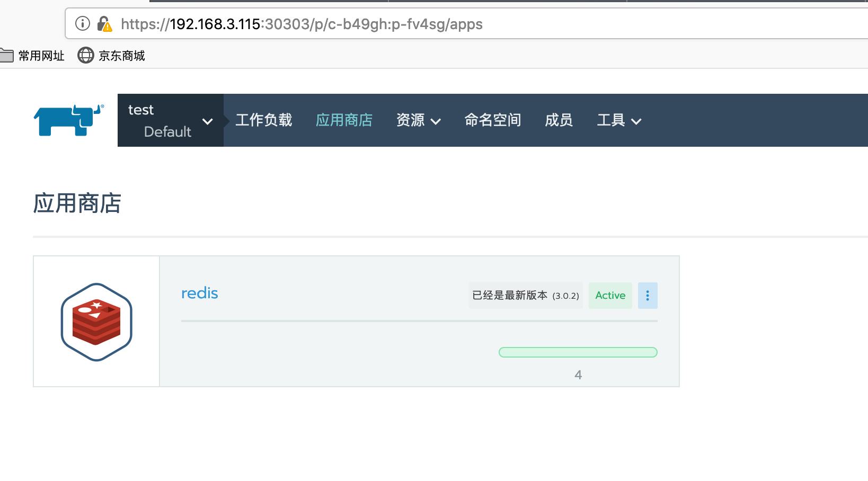Click the Active status badge
The height and width of the screenshot is (481, 868).
(610, 296)
